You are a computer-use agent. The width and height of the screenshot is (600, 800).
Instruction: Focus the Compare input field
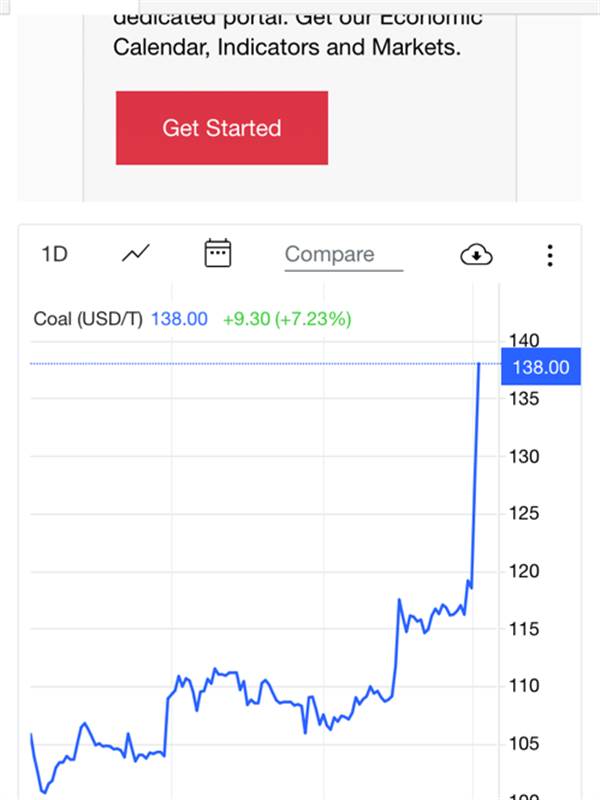point(343,255)
